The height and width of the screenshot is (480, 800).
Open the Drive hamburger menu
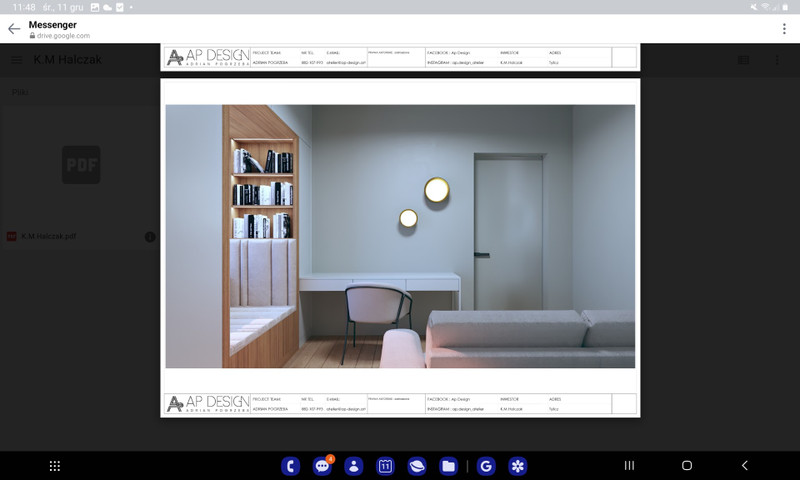point(17,60)
